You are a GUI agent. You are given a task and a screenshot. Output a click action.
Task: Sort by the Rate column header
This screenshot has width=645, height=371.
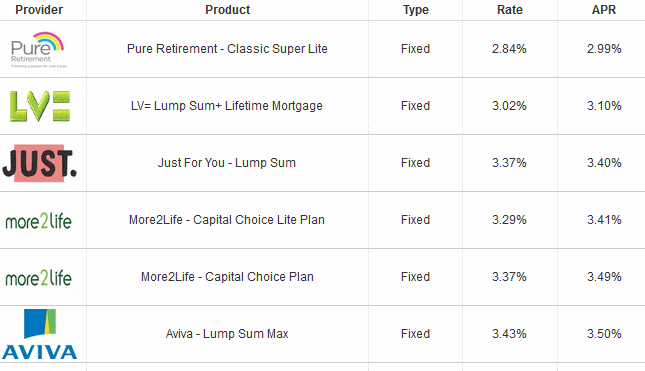510,10
